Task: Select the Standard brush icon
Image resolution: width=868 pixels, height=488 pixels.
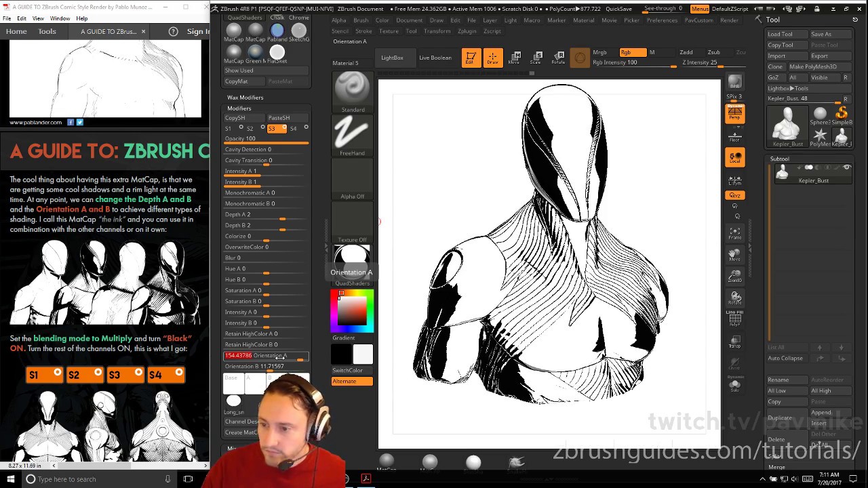Action: point(352,90)
